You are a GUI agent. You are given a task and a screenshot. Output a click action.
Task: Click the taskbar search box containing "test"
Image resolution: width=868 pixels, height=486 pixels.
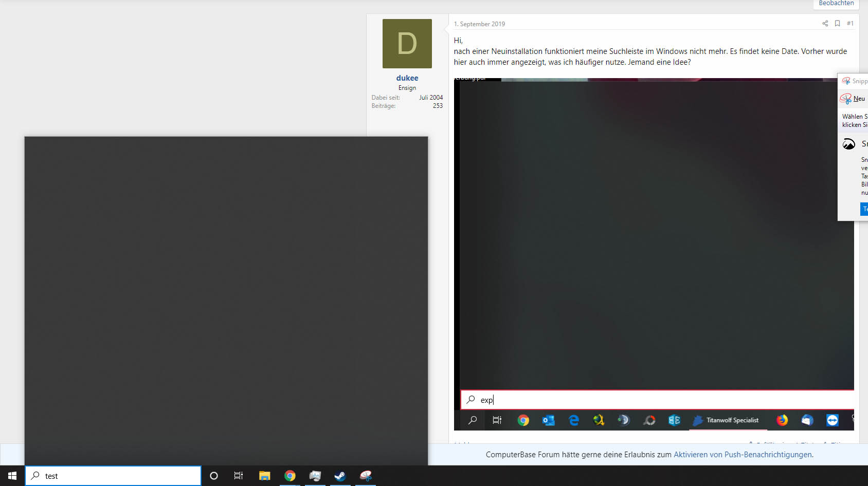(113, 476)
